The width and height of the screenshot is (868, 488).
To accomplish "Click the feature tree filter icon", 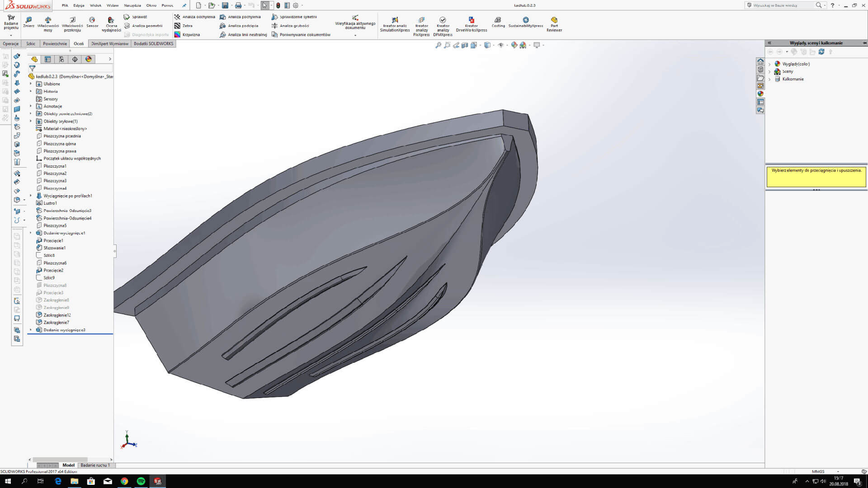I will click(x=32, y=68).
